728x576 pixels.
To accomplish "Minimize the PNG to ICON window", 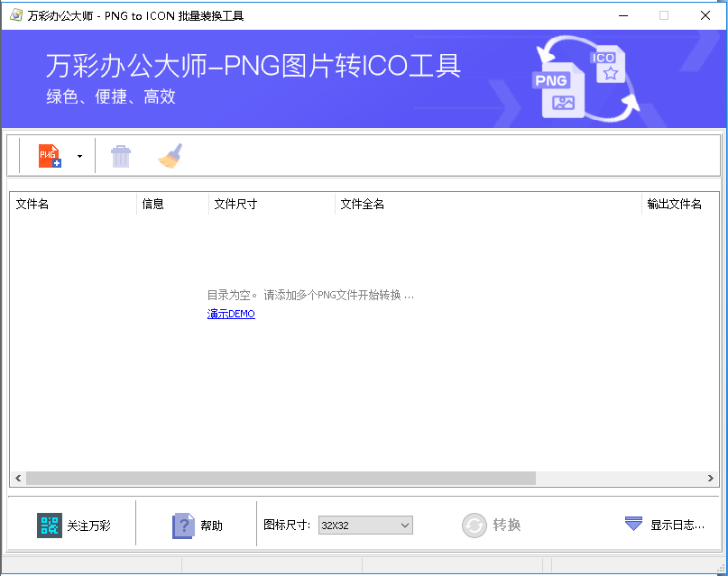I will (x=622, y=15).
